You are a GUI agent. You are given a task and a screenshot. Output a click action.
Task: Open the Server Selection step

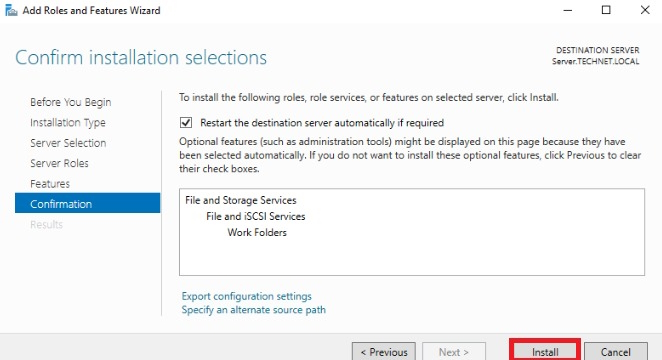tap(68, 143)
